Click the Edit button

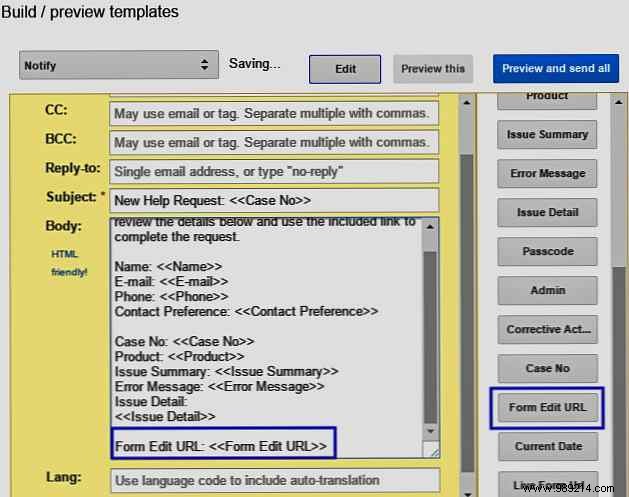pyautogui.click(x=345, y=69)
